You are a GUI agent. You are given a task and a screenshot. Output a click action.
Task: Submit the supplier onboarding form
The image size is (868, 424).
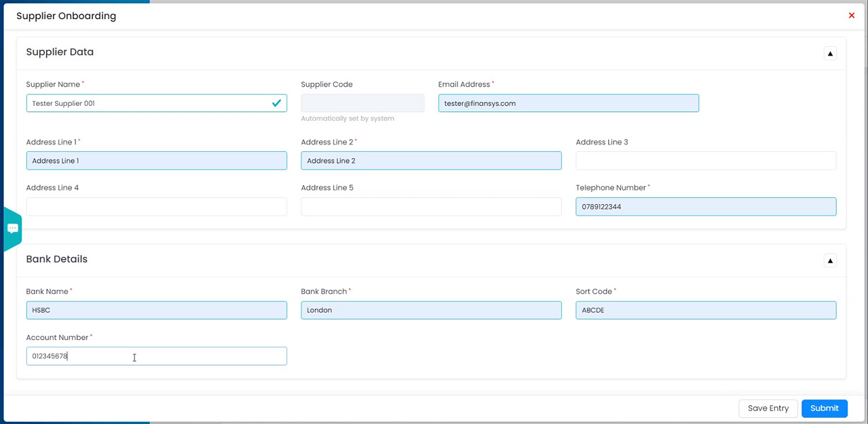824,408
